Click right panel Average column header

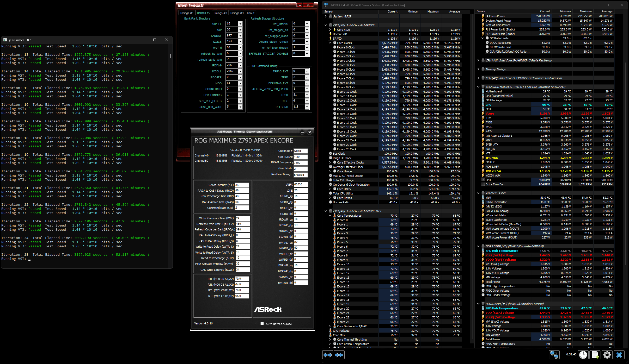click(603, 11)
